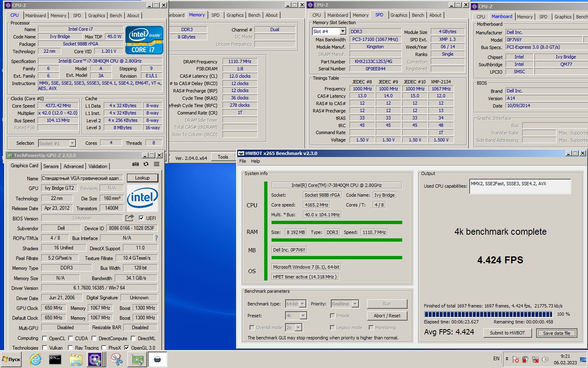Toggle the CUDA computing checkbox
Viewport: 588px width, 368px height.
point(71,338)
